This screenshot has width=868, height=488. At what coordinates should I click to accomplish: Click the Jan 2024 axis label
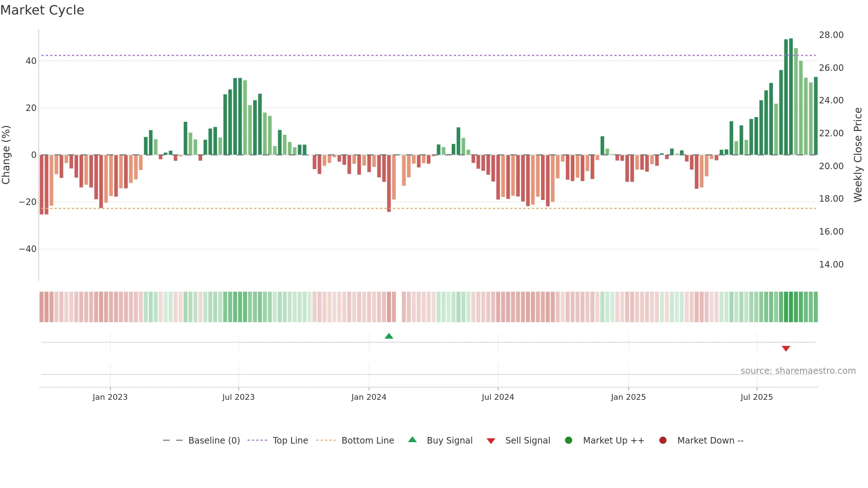[369, 397]
